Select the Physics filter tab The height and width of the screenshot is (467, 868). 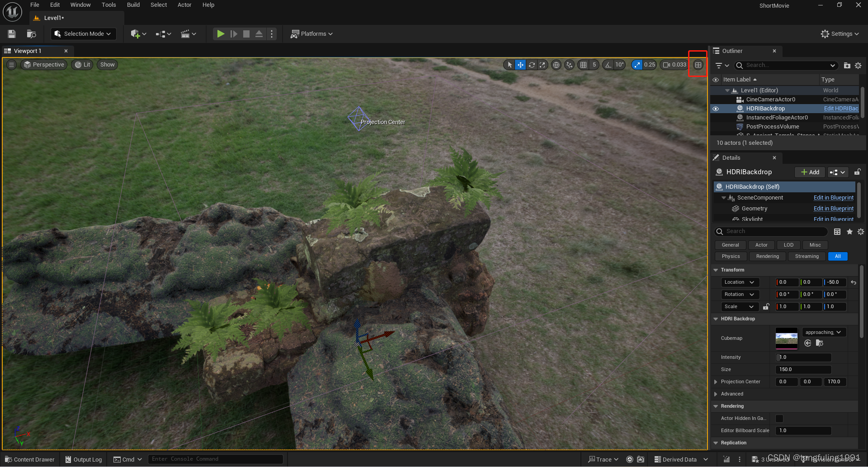[x=731, y=257]
